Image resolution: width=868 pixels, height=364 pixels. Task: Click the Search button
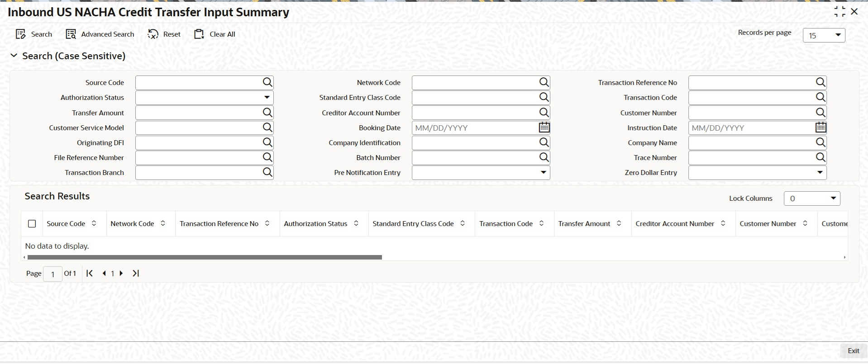coord(34,34)
